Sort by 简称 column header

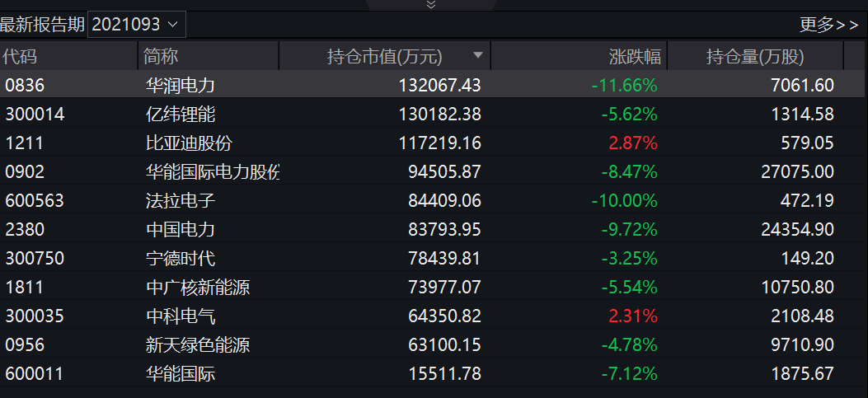click(209, 56)
